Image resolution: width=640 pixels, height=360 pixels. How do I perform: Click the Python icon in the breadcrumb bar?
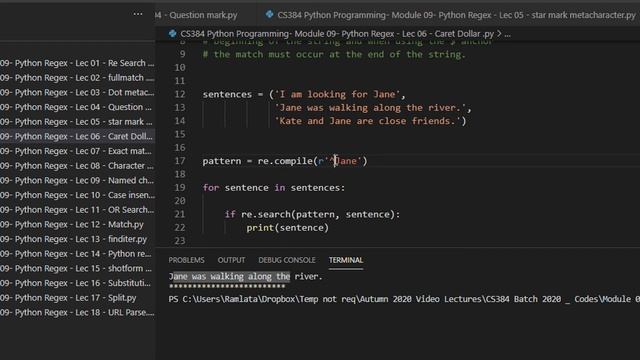pyautogui.click(x=173, y=33)
